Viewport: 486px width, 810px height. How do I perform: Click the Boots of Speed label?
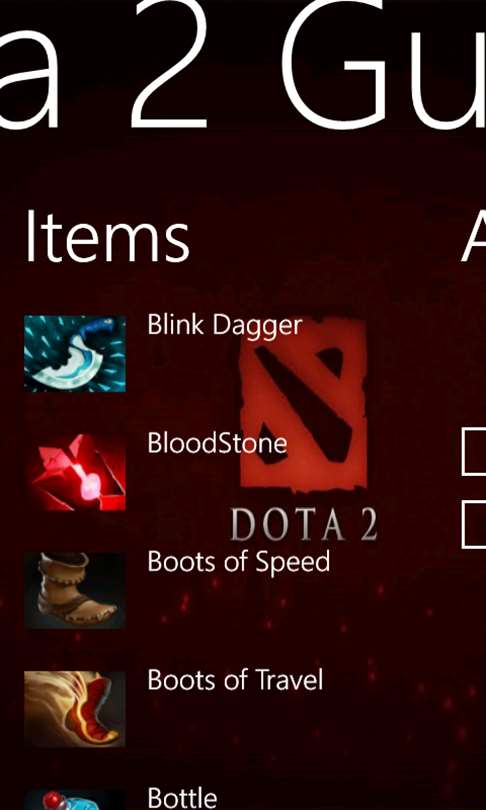239,563
